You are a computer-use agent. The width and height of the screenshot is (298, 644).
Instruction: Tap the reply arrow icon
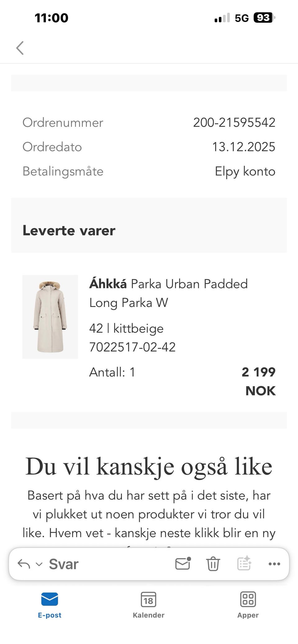24,564
